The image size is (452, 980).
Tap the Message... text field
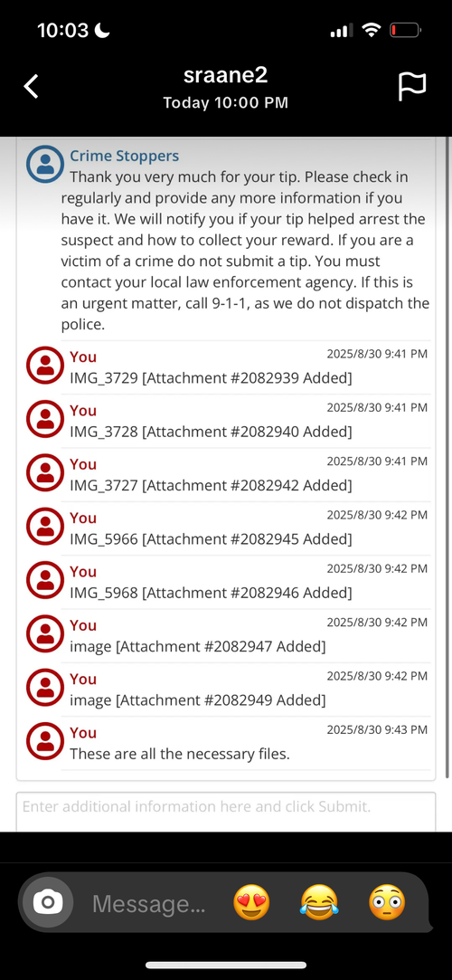pyautogui.click(x=148, y=903)
